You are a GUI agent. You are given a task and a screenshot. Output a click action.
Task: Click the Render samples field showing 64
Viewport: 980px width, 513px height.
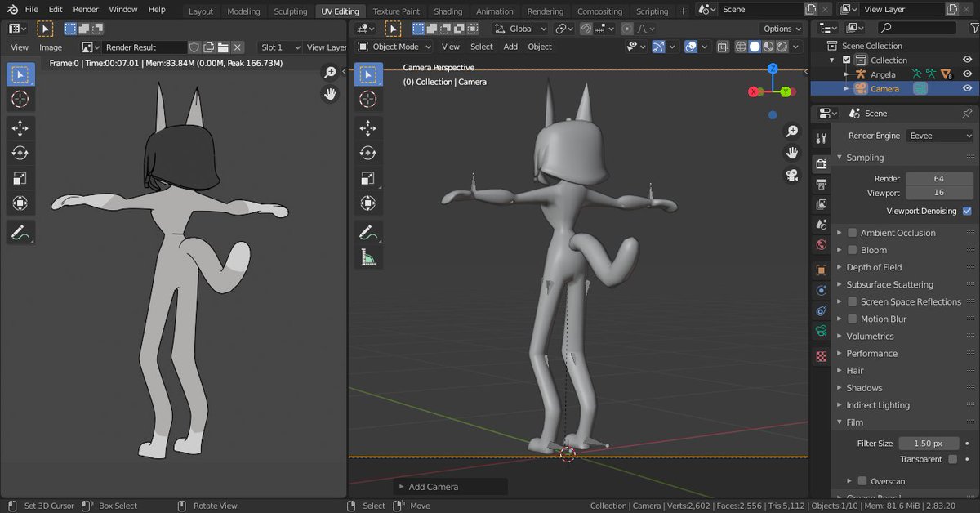[939, 178]
